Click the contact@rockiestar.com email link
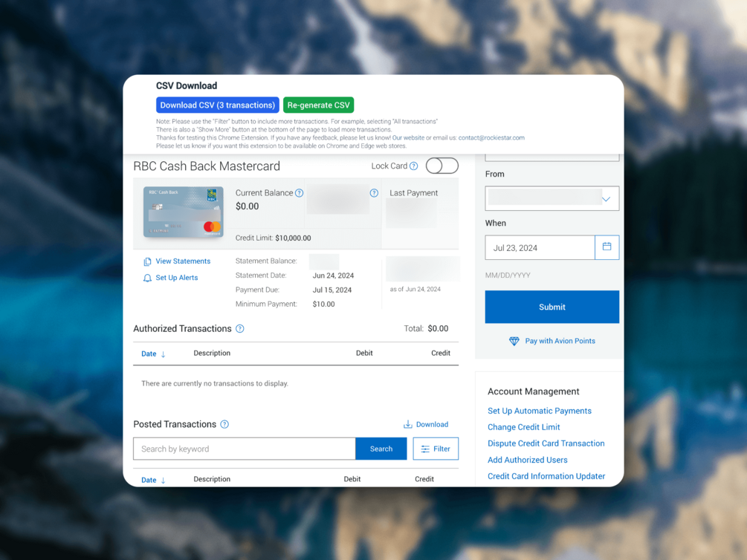Image resolution: width=747 pixels, height=560 pixels. [x=491, y=137]
